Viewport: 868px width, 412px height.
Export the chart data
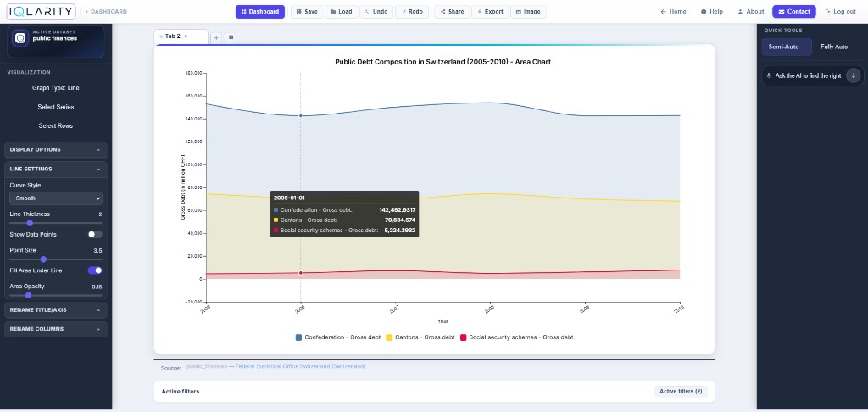pos(490,12)
